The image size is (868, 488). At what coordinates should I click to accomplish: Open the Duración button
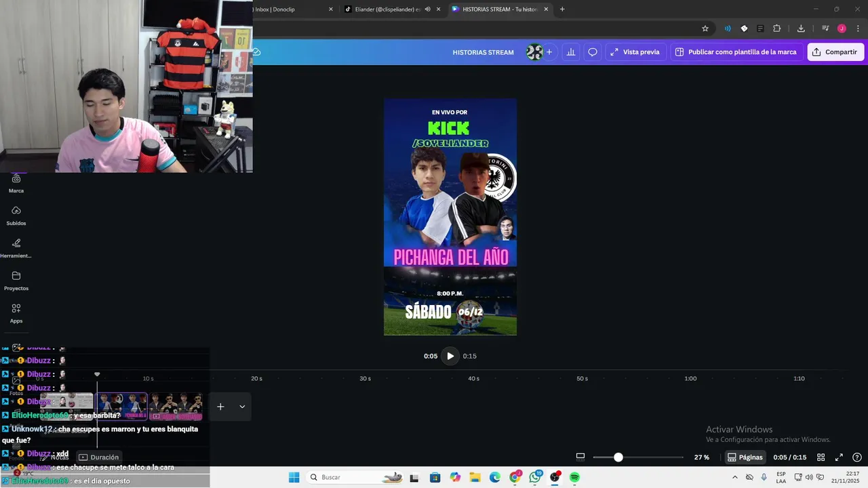tap(99, 457)
